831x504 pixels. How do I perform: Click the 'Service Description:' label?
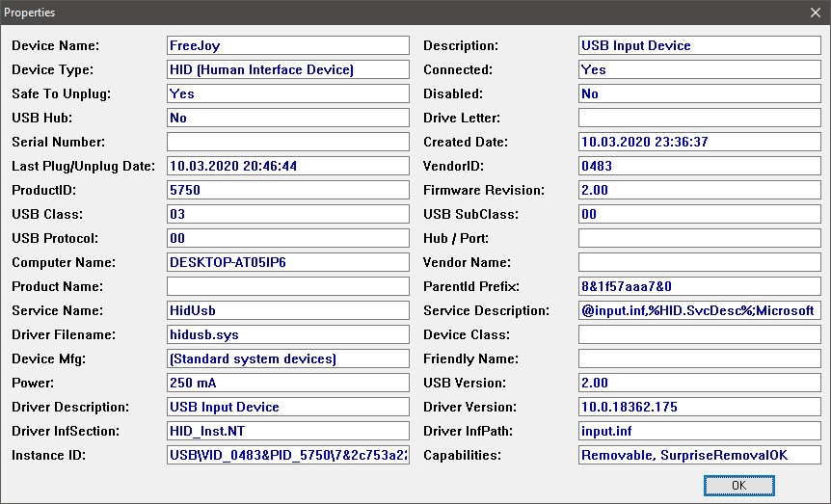coord(487,311)
